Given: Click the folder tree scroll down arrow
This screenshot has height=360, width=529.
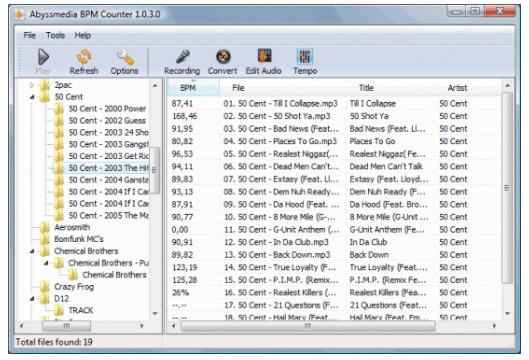Looking at the screenshot, I should 155,313.
